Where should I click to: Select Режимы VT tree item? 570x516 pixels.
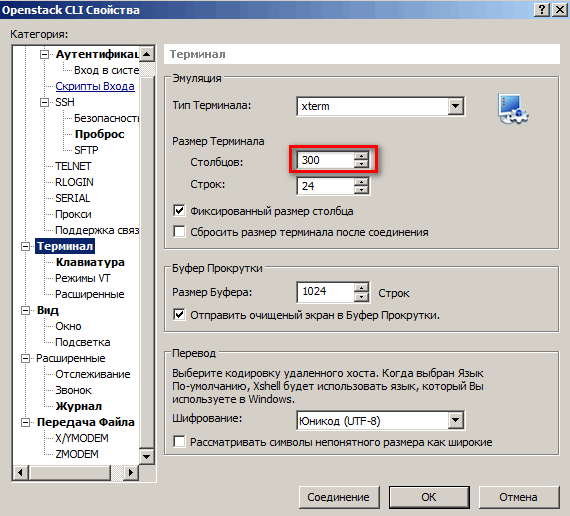tap(83, 278)
